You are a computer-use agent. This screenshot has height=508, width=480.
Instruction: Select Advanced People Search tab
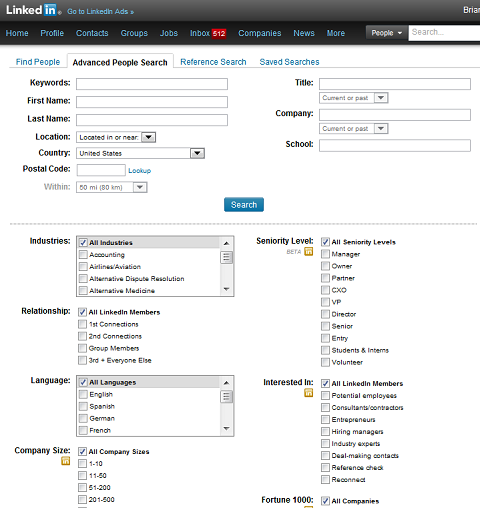tap(120, 63)
